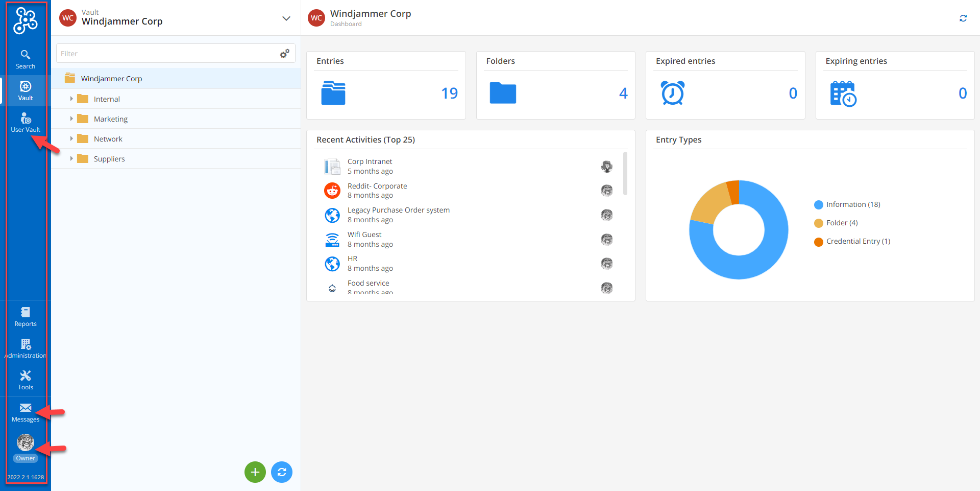980x491 pixels.
Task: Click the Folder legend color dot
Action: tap(819, 223)
